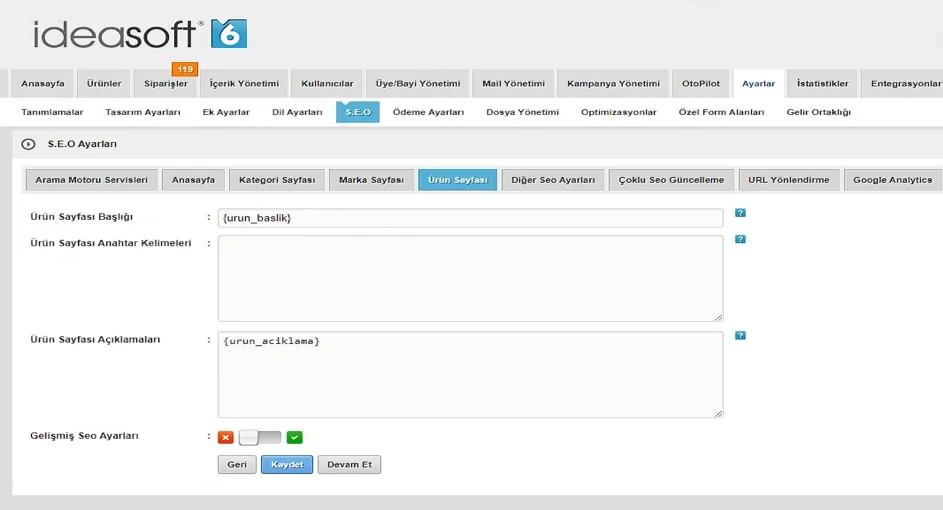Go to Dosya Yönetimi submenu
Viewport: 943px width, 510px height.
523,112
